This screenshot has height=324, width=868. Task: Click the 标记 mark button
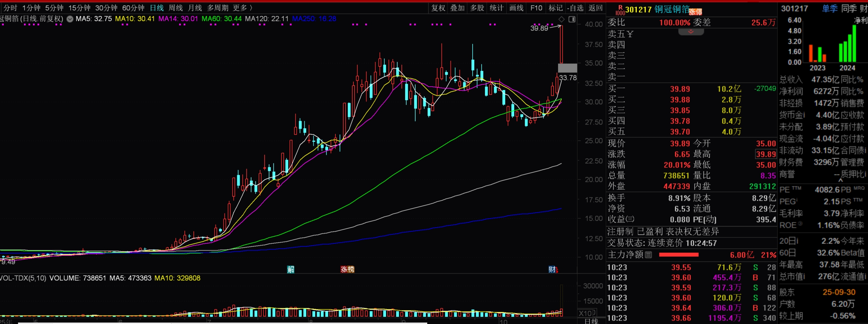click(x=556, y=8)
